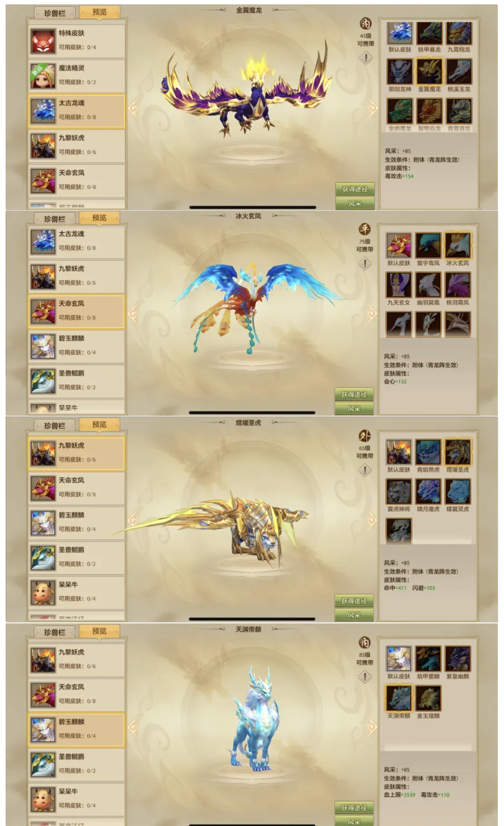Open the 魔法精灵 category entry
Image resolution: width=504 pixels, height=826 pixels.
pyautogui.click(x=77, y=75)
